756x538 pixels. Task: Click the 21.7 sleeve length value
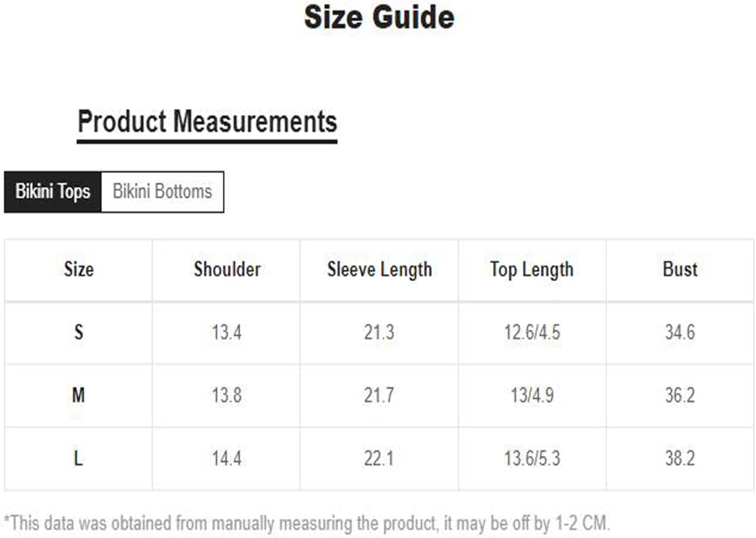pos(379,395)
